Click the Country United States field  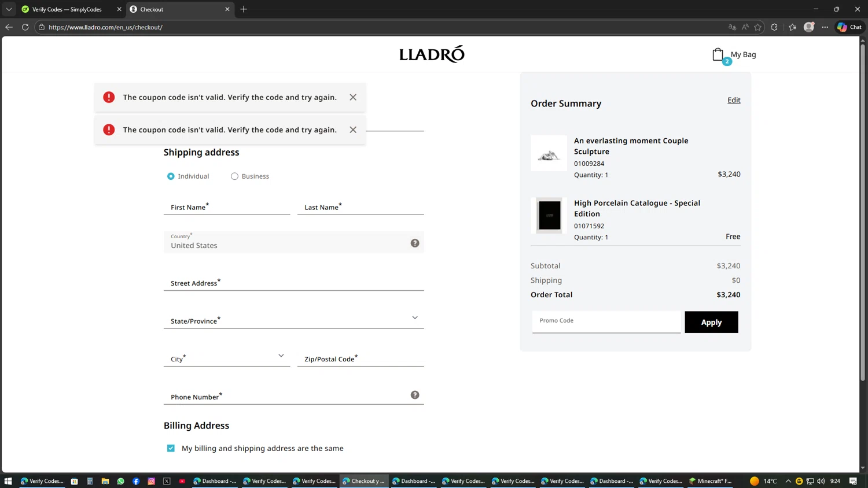(293, 242)
